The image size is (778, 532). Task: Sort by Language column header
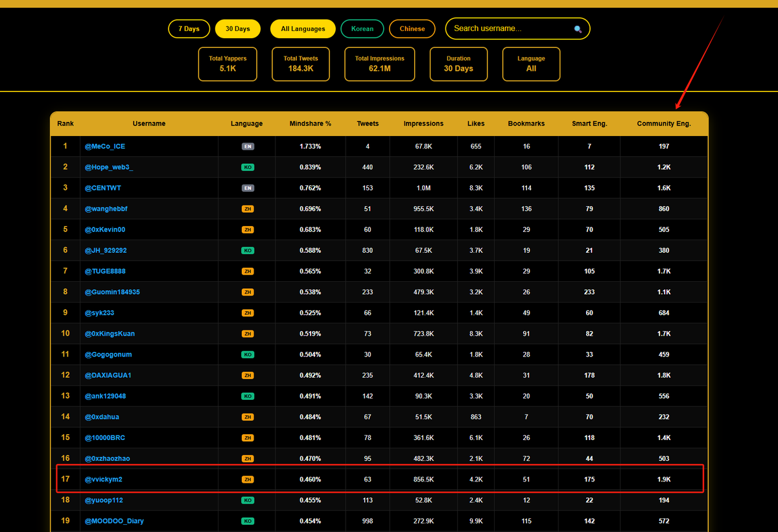(x=247, y=123)
